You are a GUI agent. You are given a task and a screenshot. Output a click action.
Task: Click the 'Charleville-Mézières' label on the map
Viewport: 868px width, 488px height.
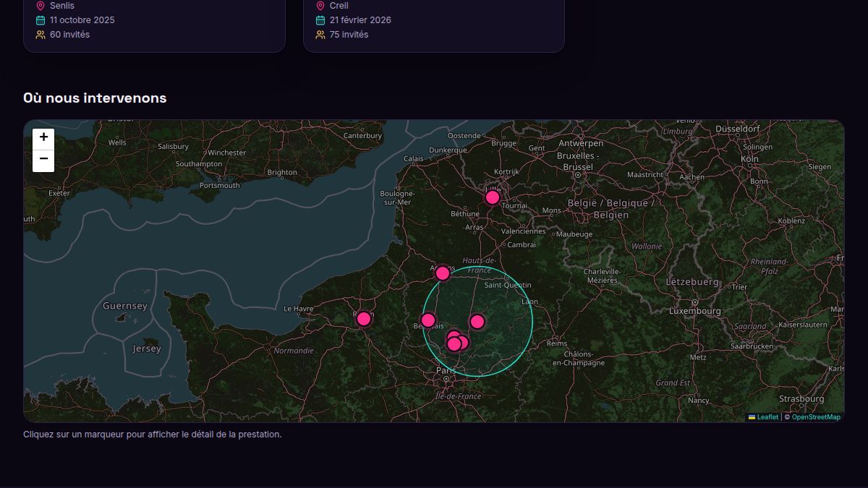coord(602,275)
